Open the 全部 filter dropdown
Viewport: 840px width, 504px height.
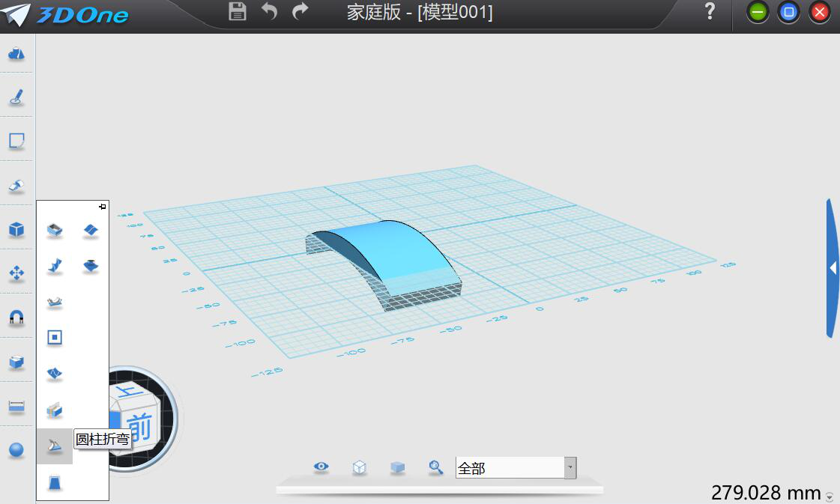click(x=570, y=467)
